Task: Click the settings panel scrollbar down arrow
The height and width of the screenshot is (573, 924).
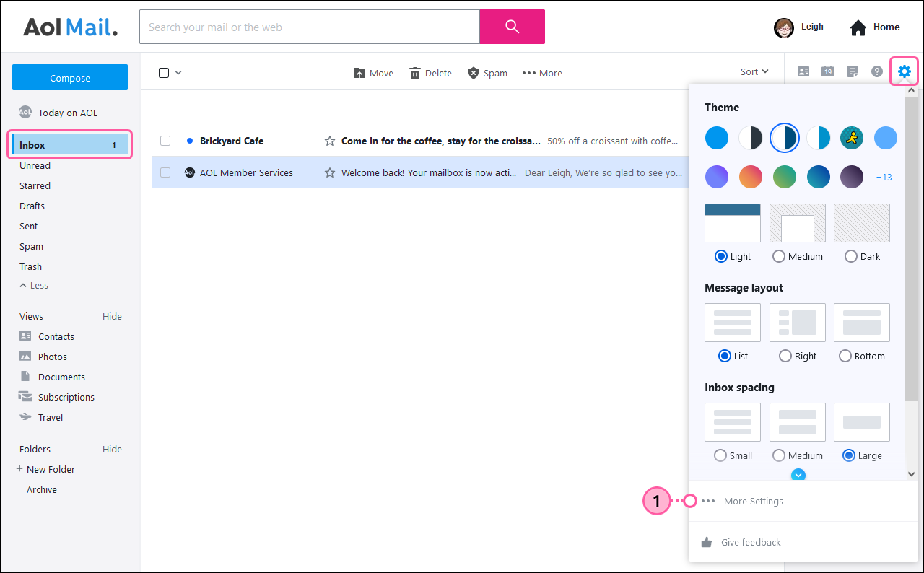Action: [911, 474]
